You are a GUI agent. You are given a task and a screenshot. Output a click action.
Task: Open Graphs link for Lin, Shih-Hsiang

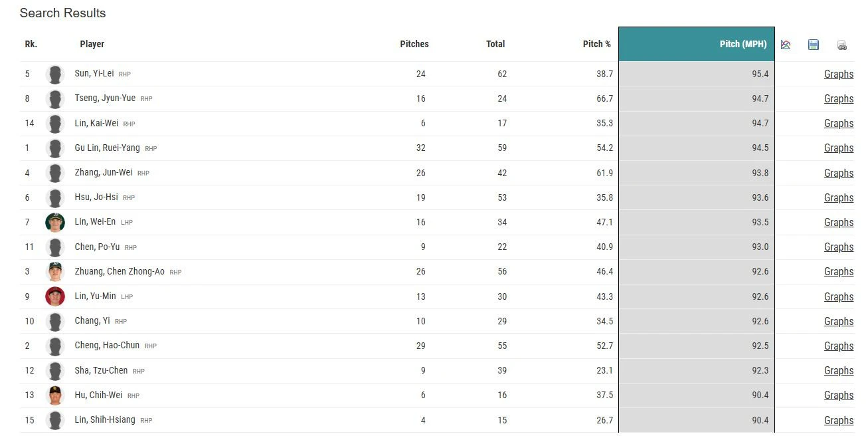pos(838,420)
